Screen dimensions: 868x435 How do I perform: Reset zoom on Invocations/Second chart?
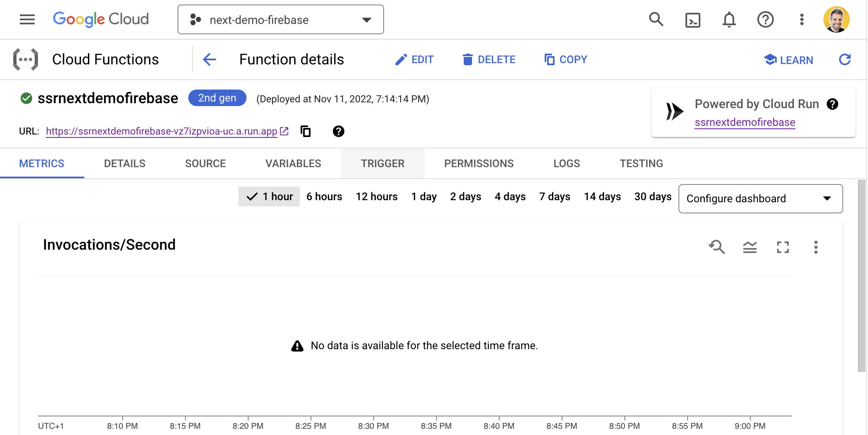coord(717,247)
